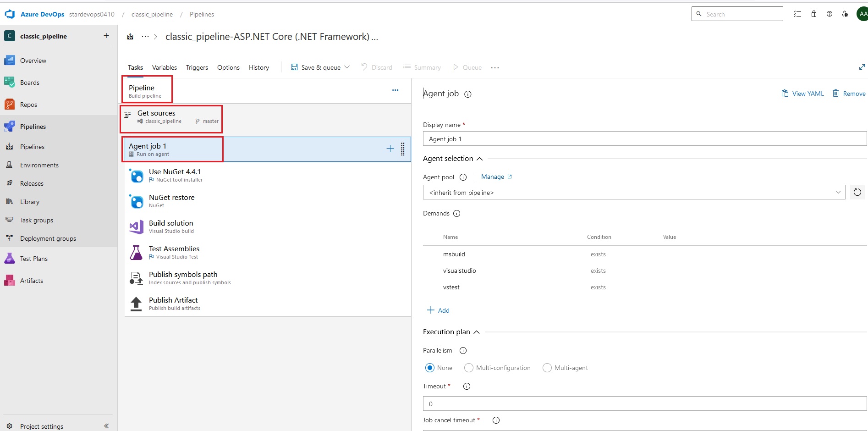868x431 pixels.
Task: Select the Build solution task
Action: [268, 227]
